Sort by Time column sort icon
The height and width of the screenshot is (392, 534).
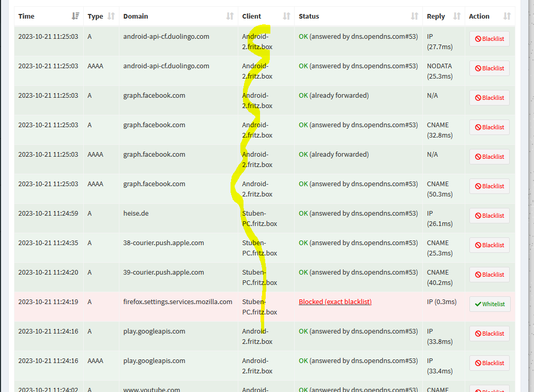[75, 16]
